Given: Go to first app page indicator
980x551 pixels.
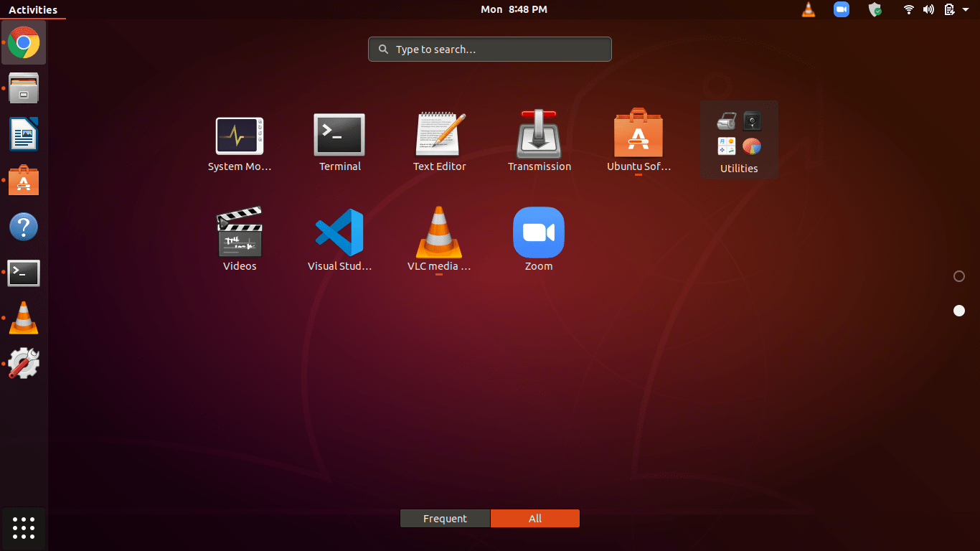Looking at the screenshot, I should (959, 276).
